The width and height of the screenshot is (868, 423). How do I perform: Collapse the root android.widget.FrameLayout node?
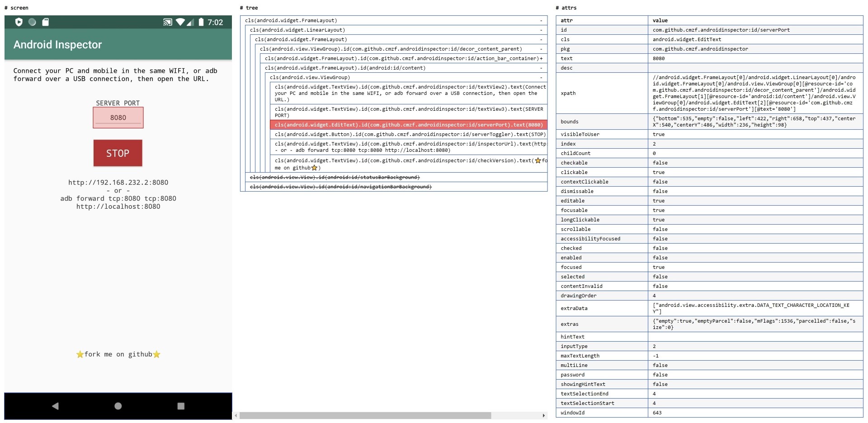(541, 20)
